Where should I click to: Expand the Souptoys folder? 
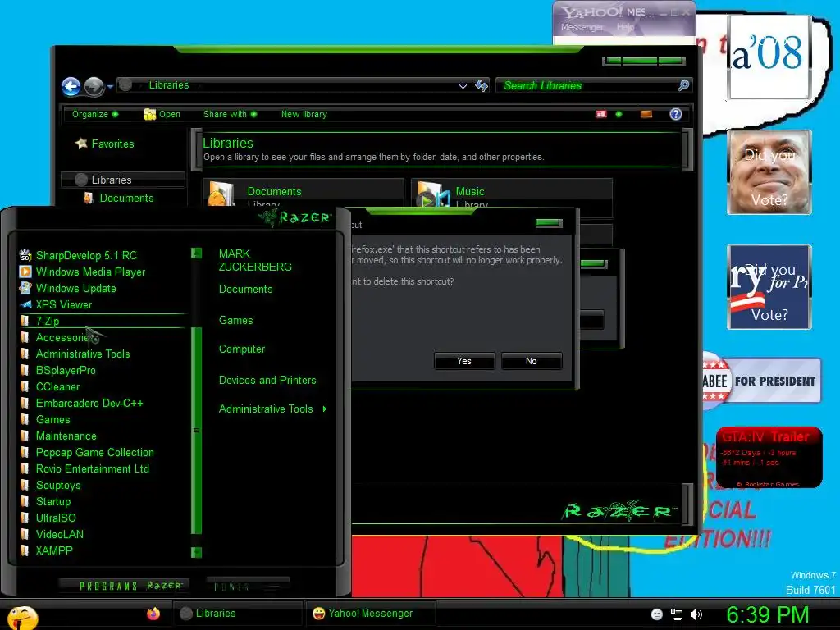(50, 486)
